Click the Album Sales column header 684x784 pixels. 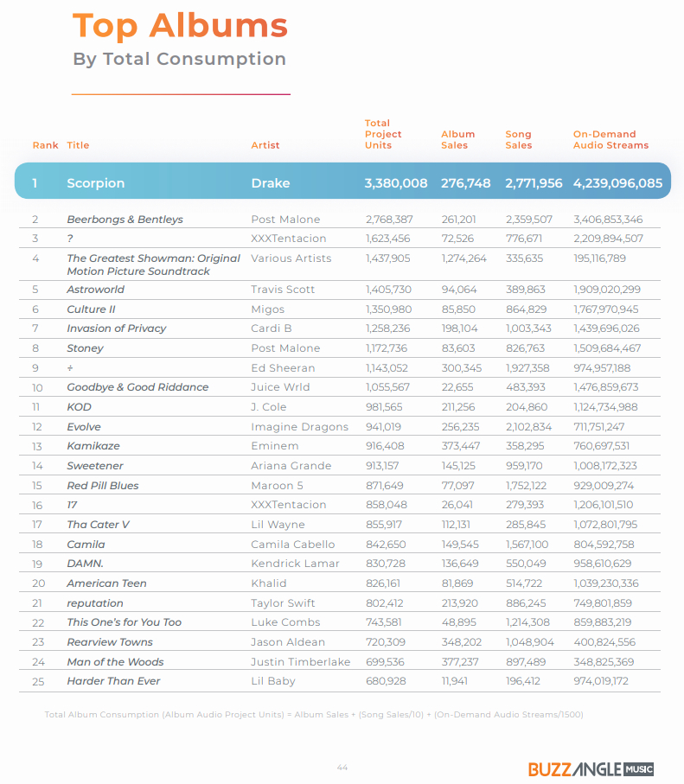(457, 139)
